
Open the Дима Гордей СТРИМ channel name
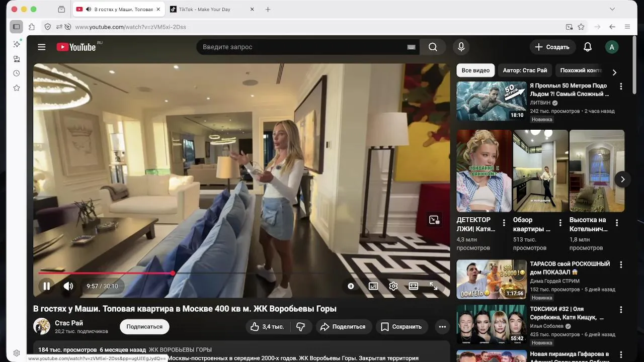[x=554, y=281]
